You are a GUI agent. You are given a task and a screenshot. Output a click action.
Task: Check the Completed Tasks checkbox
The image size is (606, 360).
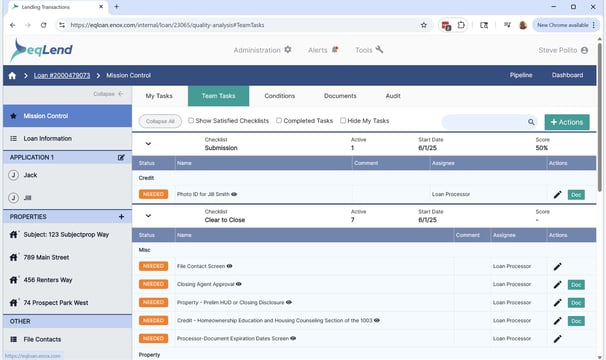click(279, 121)
